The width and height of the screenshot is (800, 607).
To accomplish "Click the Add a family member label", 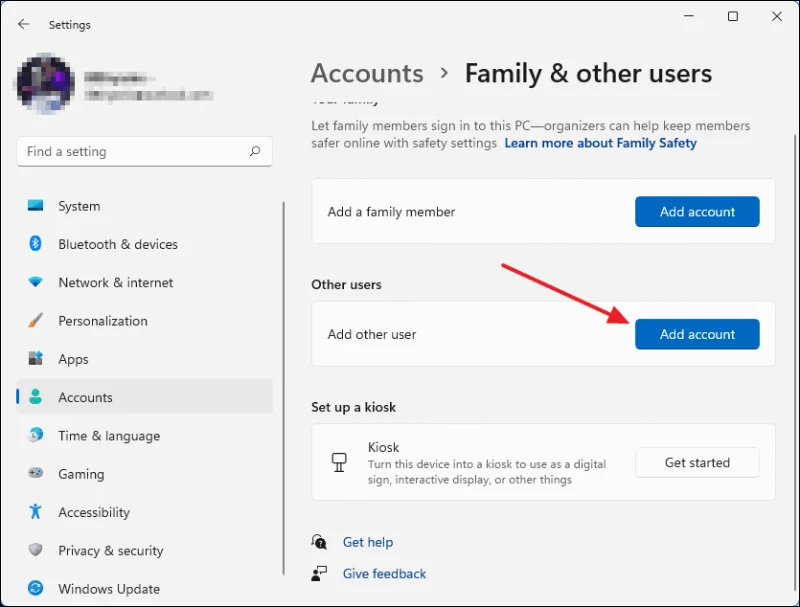I will point(391,212).
